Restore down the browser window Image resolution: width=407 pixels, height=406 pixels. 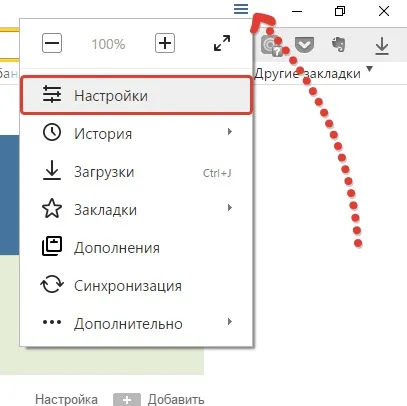(x=340, y=11)
